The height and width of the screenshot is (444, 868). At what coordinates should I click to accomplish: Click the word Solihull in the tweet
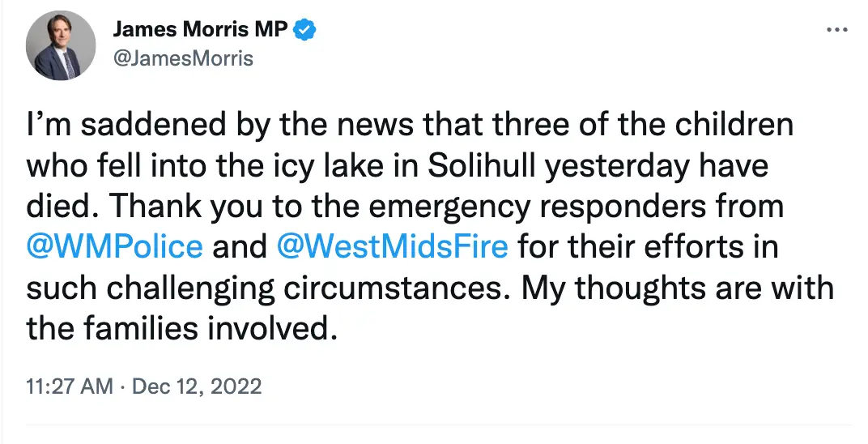[x=471, y=166]
